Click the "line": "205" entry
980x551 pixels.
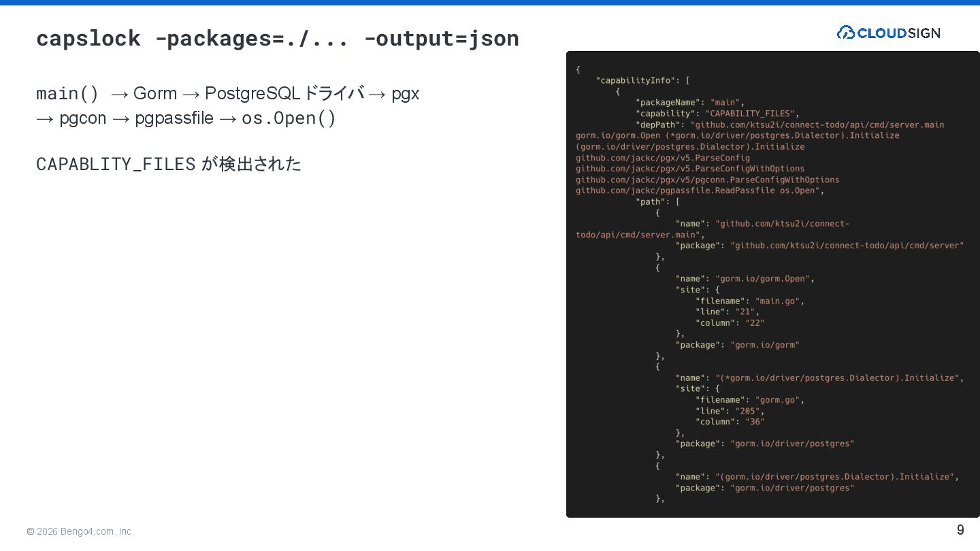pyautogui.click(x=730, y=411)
